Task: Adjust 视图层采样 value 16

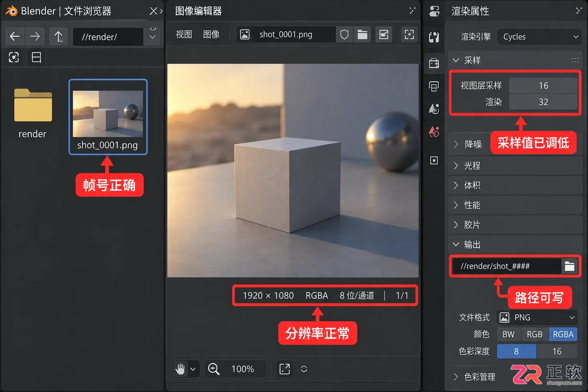Action: 543,86
